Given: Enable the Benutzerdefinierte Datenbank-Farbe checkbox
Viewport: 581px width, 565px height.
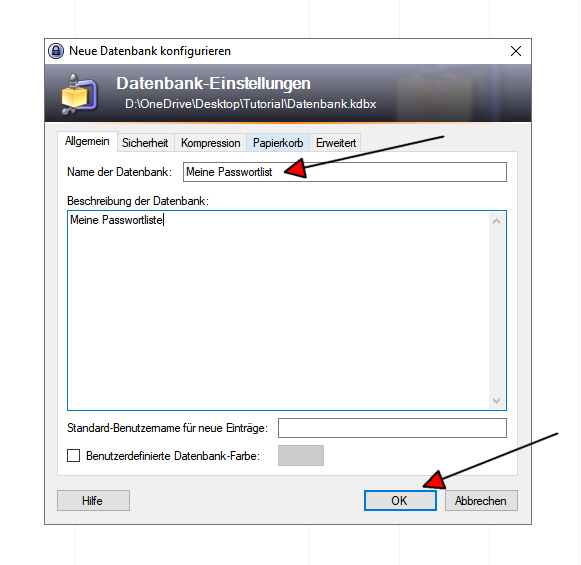Looking at the screenshot, I should (x=73, y=455).
